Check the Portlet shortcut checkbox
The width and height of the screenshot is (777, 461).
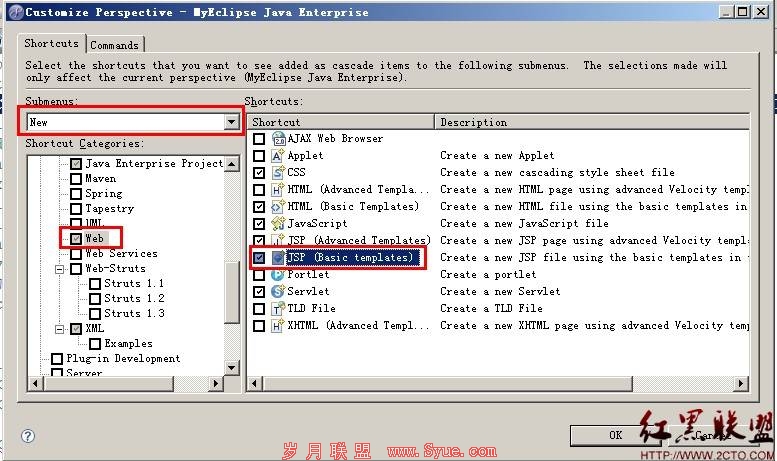click(259, 275)
